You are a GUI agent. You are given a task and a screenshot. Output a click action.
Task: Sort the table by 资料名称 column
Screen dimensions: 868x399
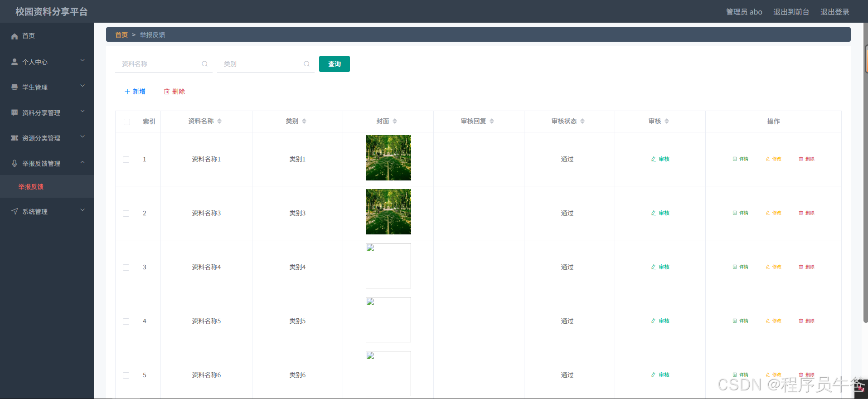coord(219,121)
